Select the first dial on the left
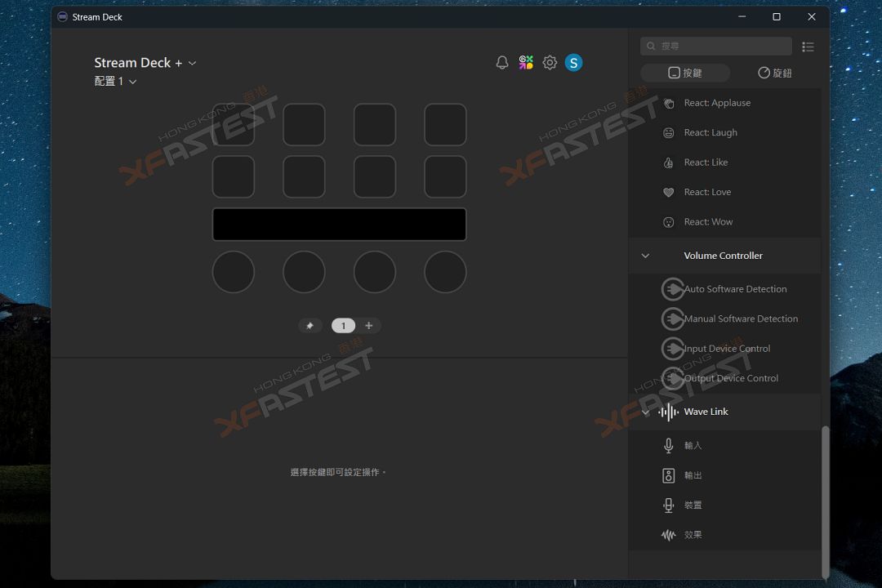Viewport: 882px width, 588px height. click(234, 272)
